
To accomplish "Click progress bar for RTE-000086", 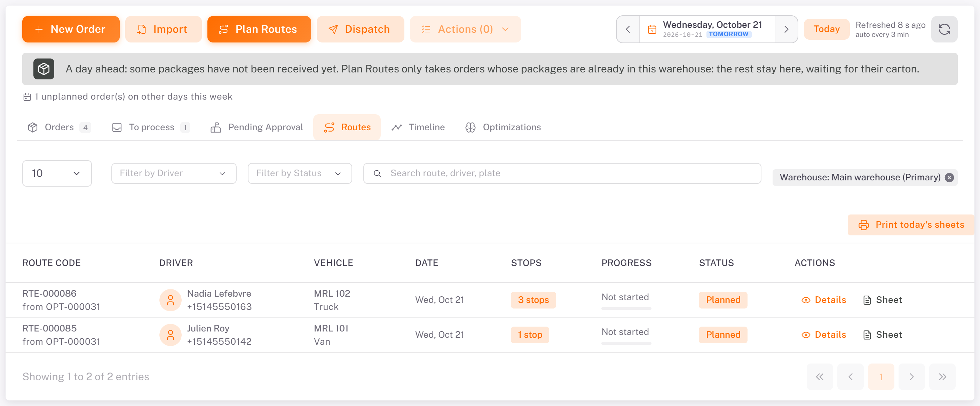I will (x=626, y=309).
